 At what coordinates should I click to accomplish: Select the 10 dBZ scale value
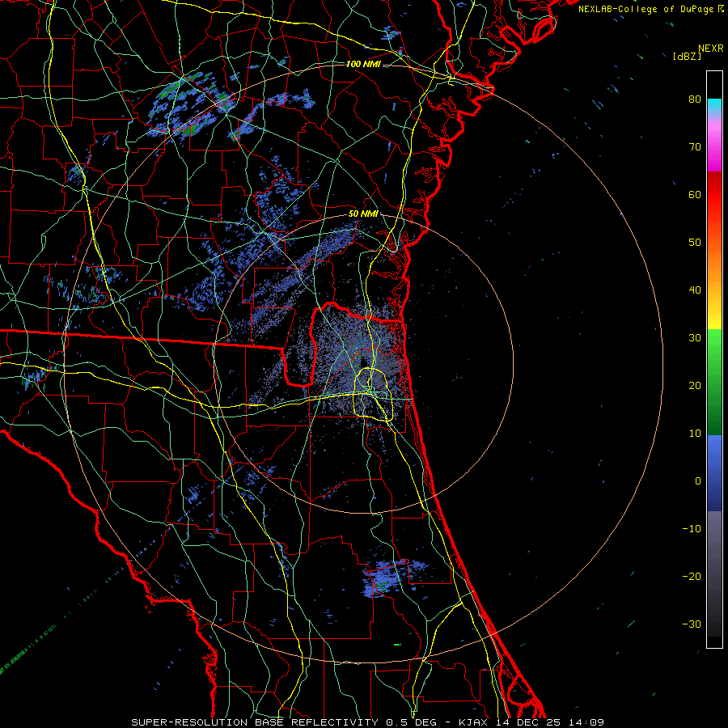click(x=695, y=434)
